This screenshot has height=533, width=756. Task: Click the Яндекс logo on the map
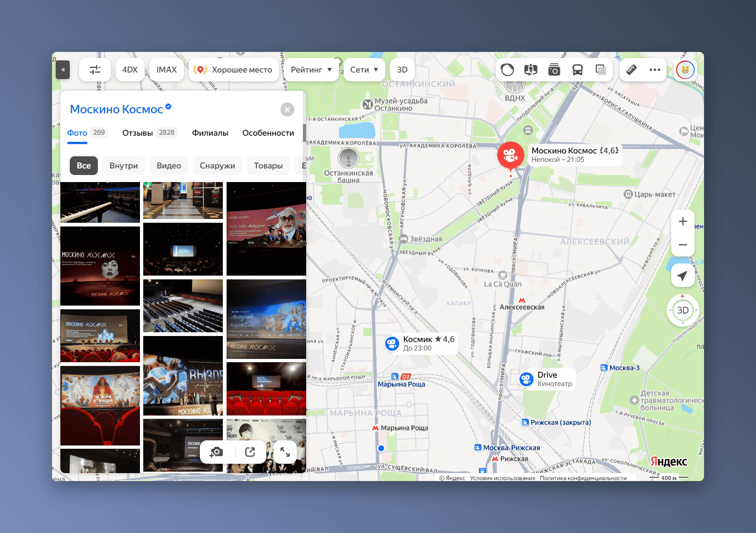coord(668,462)
